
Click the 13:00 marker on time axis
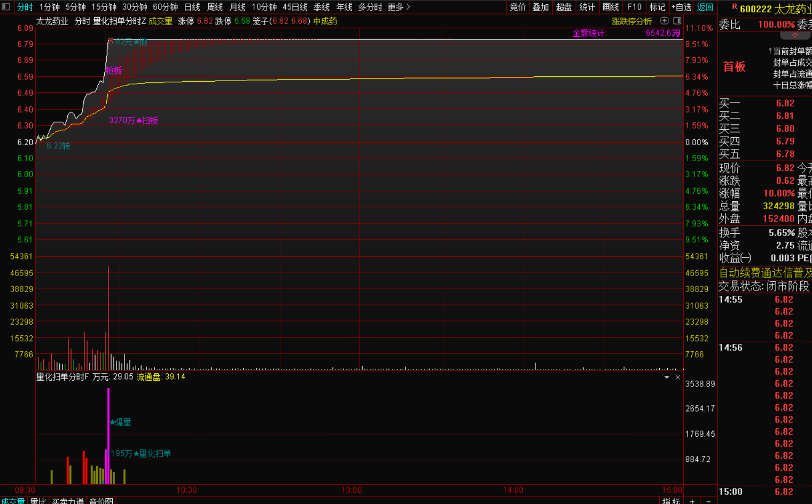351,490
